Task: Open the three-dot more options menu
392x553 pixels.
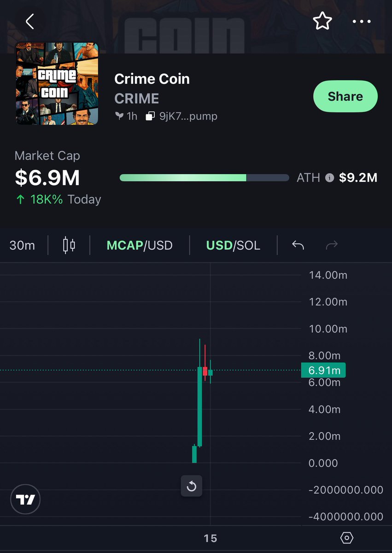Action: [361, 21]
